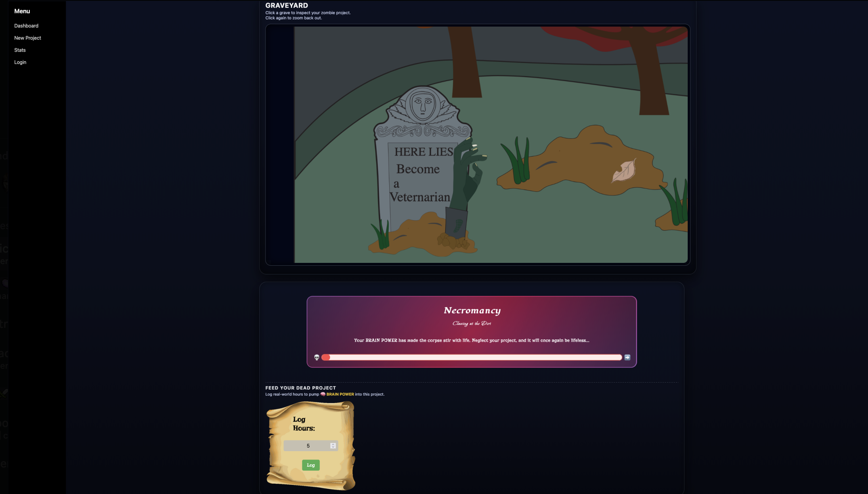Click the zombie hand rising from the grave
The width and height of the screenshot is (868, 494).
(x=469, y=174)
